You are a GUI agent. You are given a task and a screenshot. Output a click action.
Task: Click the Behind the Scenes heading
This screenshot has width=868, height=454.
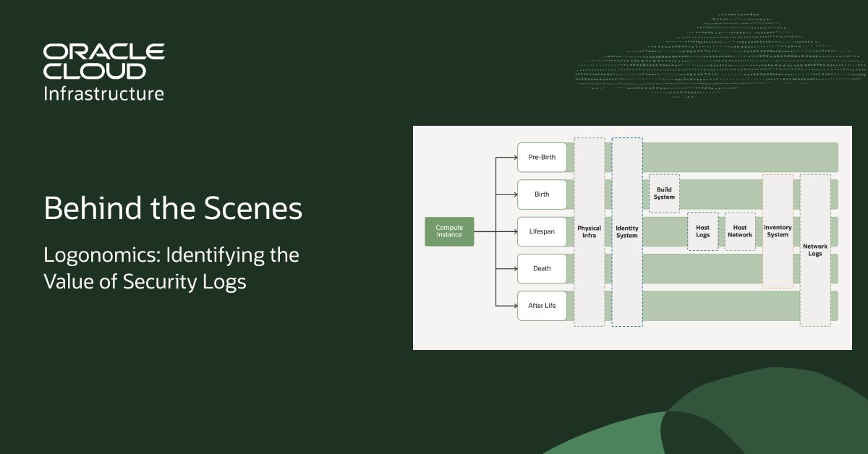coord(174,208)
